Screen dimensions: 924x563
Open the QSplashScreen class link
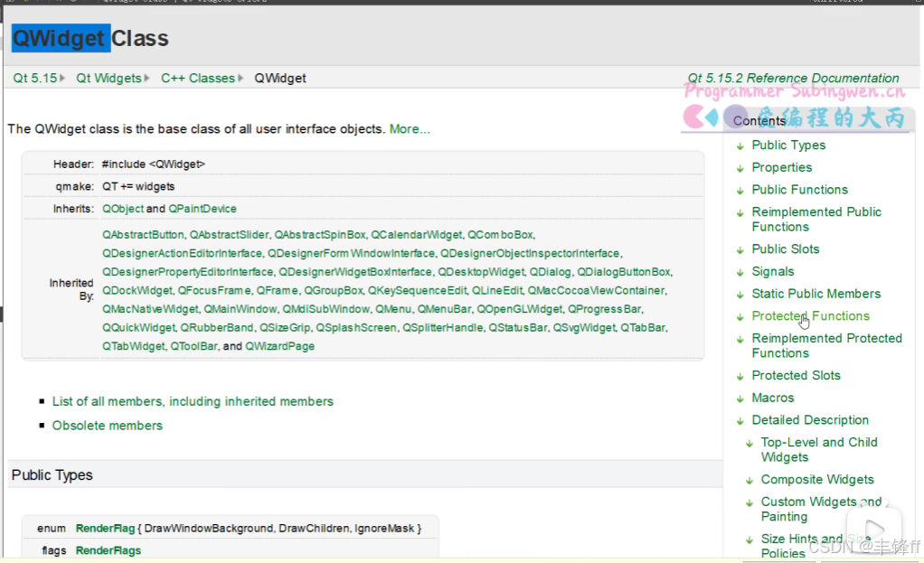pyautogui.click(x=356, y=328)
